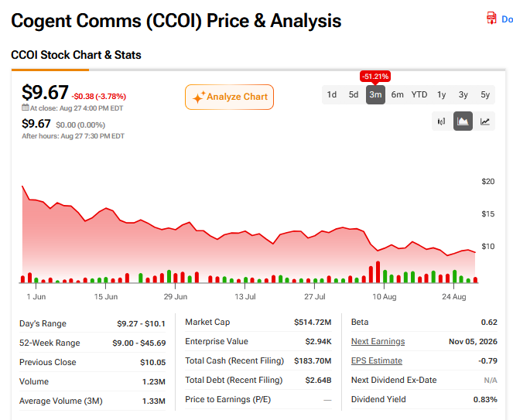Select the 5d time range

point(354,95)
